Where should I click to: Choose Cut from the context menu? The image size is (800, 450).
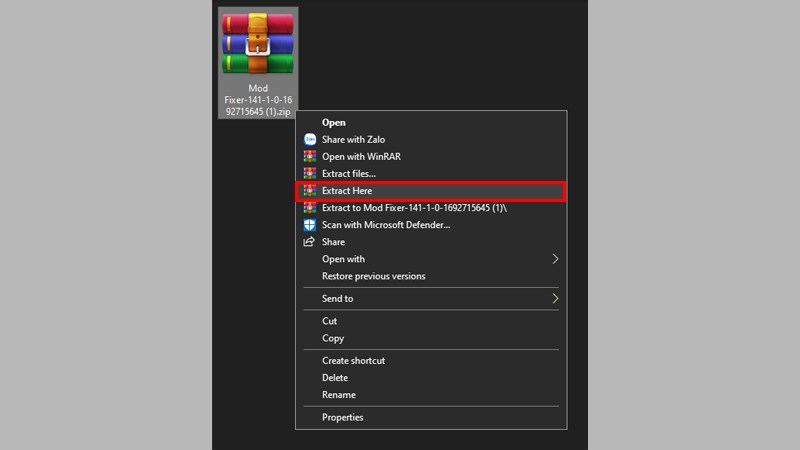[431, 321]
